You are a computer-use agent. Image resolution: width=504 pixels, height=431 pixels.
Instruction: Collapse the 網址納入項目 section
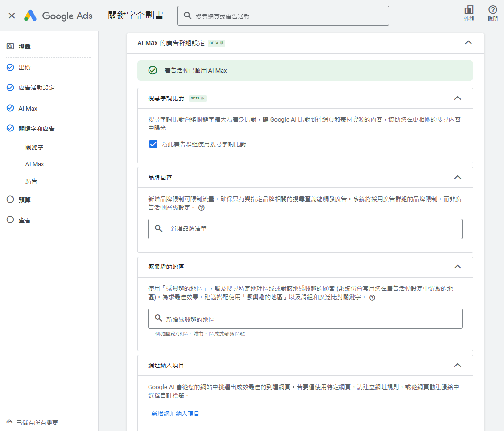(458, 365)
